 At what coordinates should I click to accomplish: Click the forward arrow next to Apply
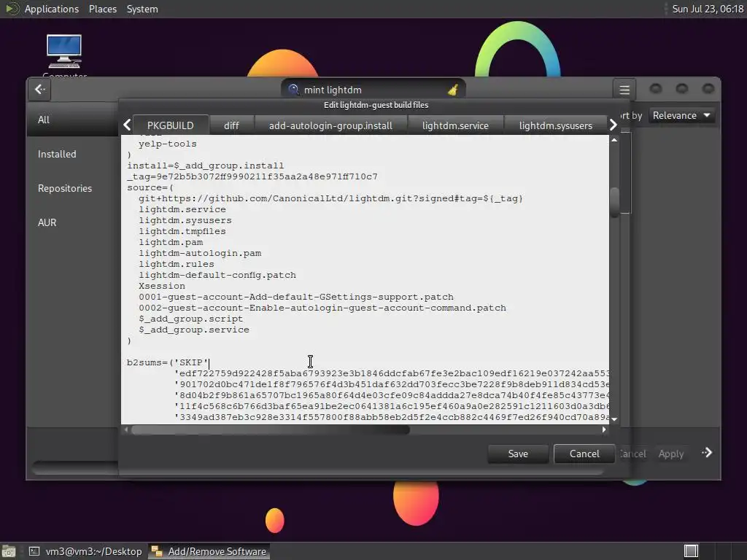click(707, 452)
